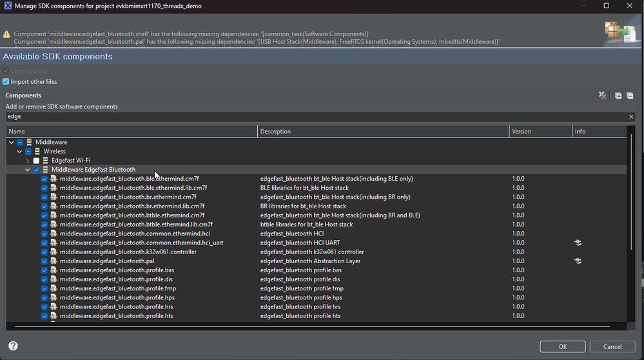The height and width of the screenshot is (360, 644).
Task: Sort by the Name column header
Action: pos(132,132)
